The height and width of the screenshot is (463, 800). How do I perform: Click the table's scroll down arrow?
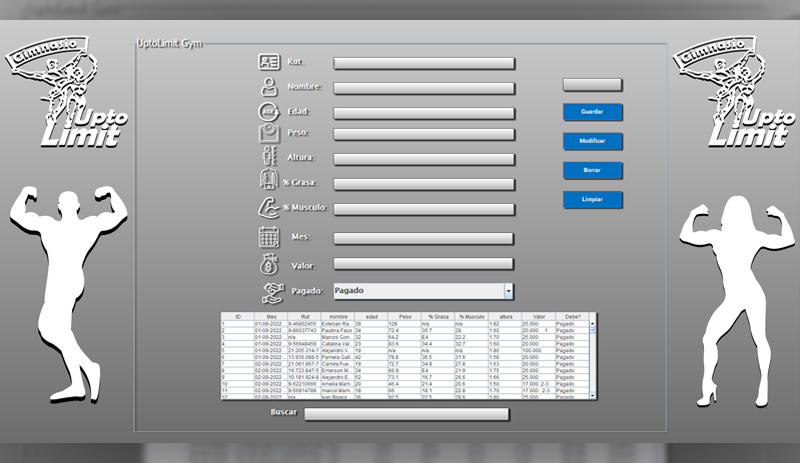593,396
